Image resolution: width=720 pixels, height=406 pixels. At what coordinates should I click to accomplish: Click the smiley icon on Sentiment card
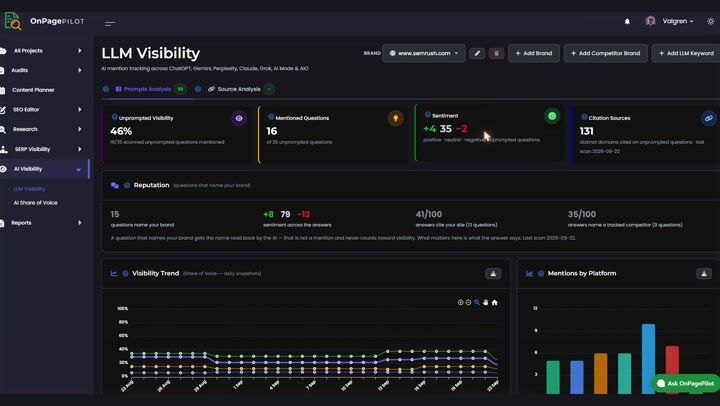tap(552, 116)
